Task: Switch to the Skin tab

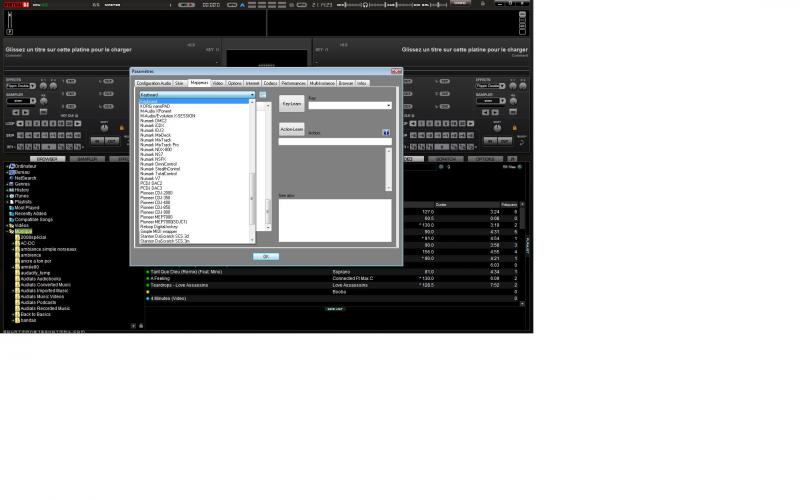Action: point(179,83)
